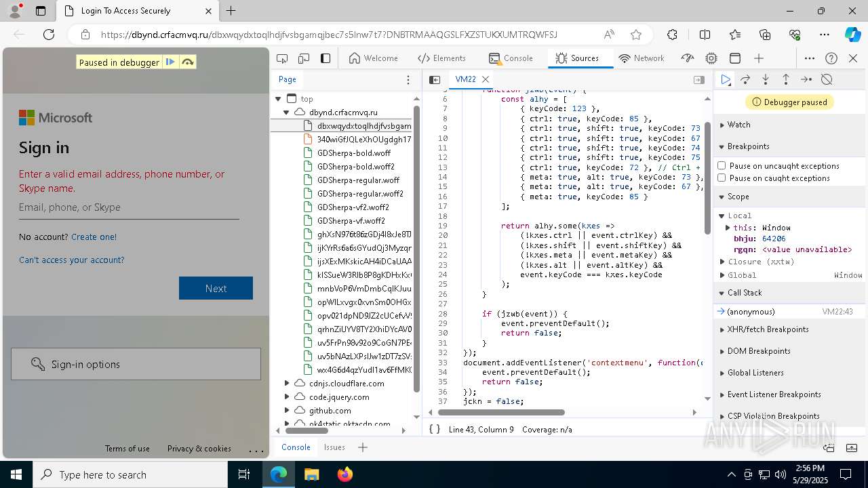Resume script execution in debugger toolbar
This screenshot has height=488, width=868.
[726, 79]
